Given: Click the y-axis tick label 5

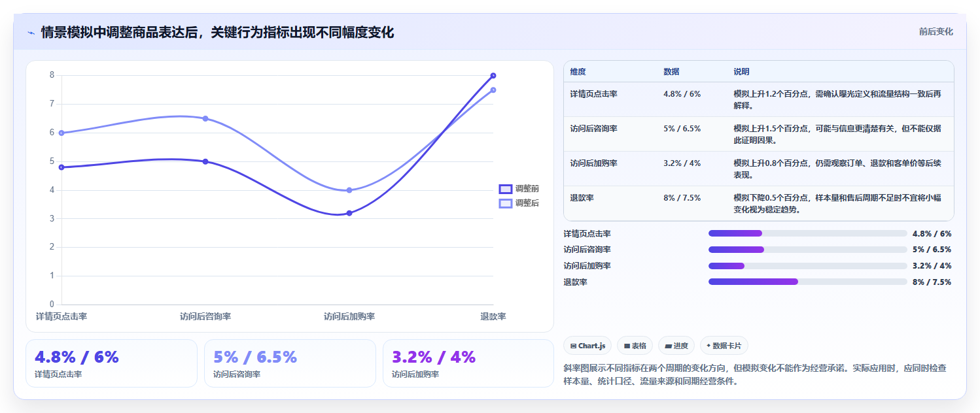Looking at the screenshot, I should click(x=52, y=161).
